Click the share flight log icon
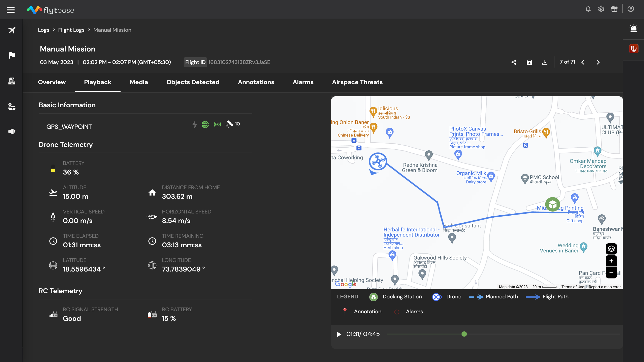644x362 pixels. pyautogui.click(x=514, y=63)
